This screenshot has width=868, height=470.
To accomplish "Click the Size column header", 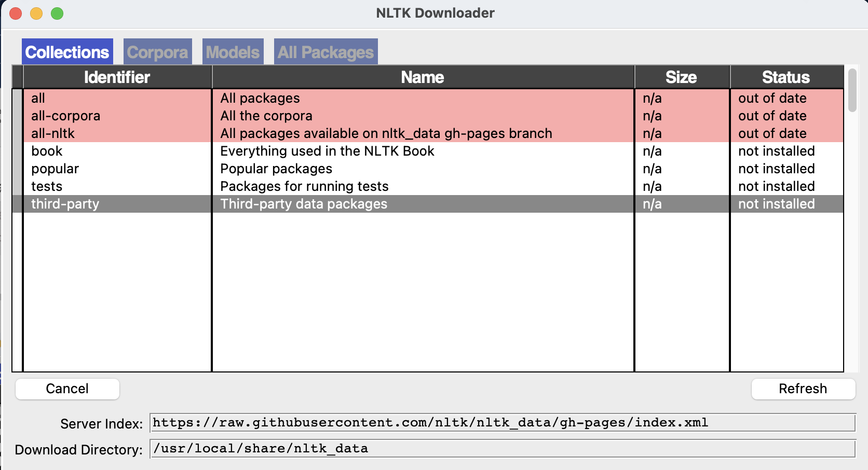I will (x=682, y=77).
